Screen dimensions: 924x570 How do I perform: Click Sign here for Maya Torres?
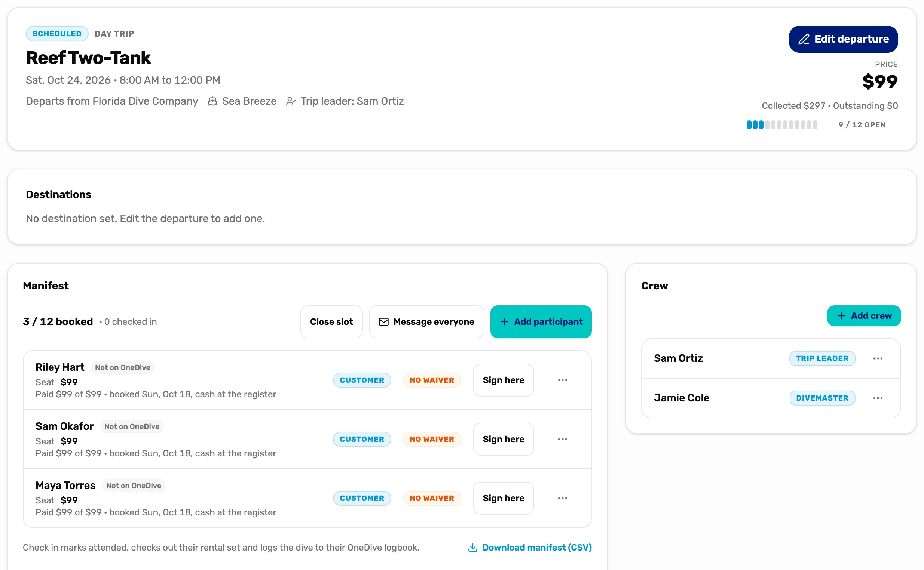coord(503,498)
